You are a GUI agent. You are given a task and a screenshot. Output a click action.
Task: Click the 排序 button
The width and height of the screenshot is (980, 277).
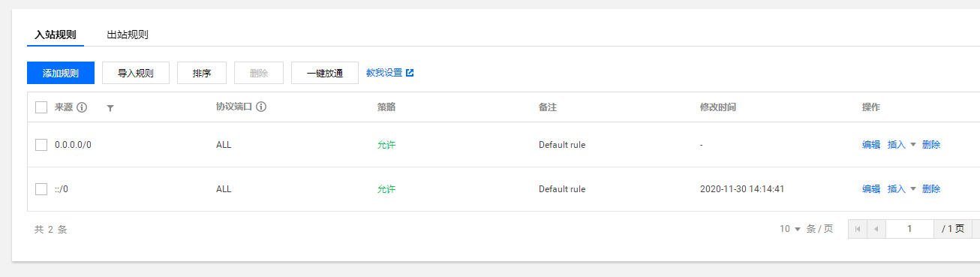202,73
